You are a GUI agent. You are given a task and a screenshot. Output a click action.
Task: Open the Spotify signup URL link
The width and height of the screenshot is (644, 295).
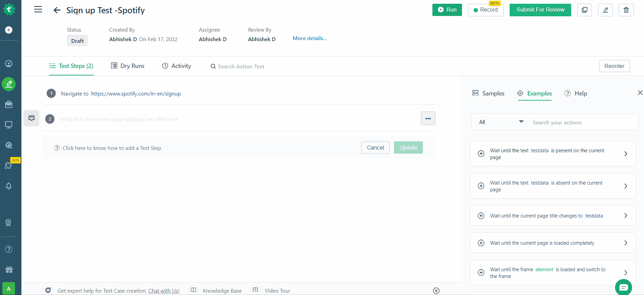(136, 94)
